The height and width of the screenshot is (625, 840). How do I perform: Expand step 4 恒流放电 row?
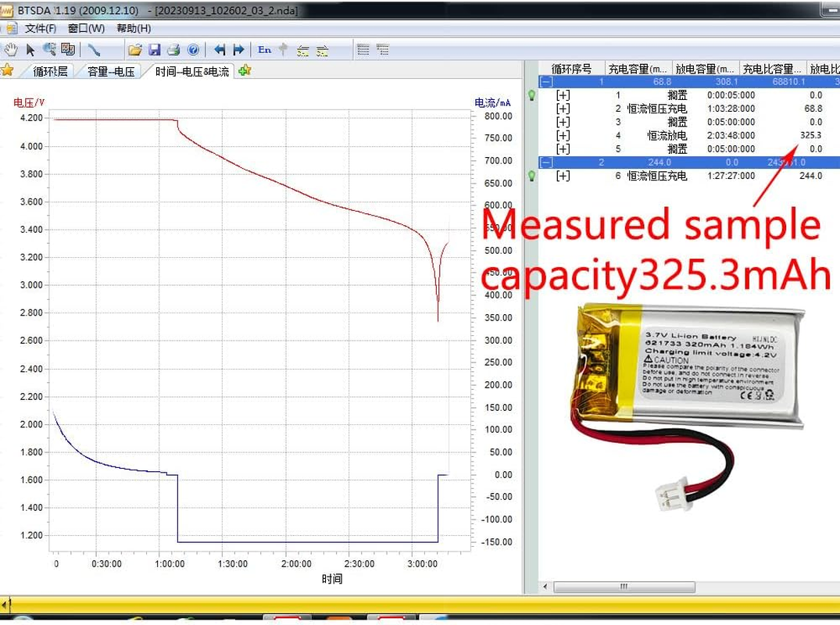563,135
